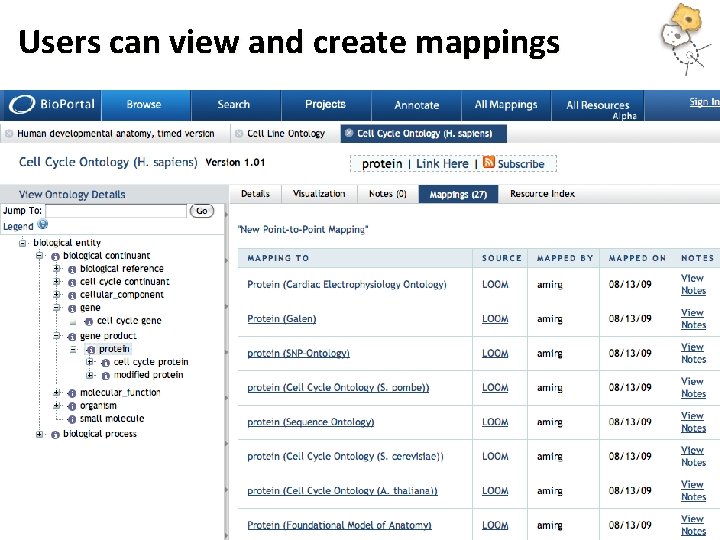The width and height of the screenshot is (720, 540).
Task: Click the BioPortal logo
Action: click(x=51, y=104)
